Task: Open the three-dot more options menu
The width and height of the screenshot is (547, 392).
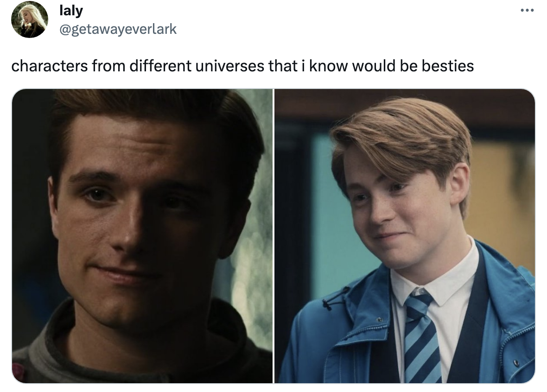Action: click(527, 11)
